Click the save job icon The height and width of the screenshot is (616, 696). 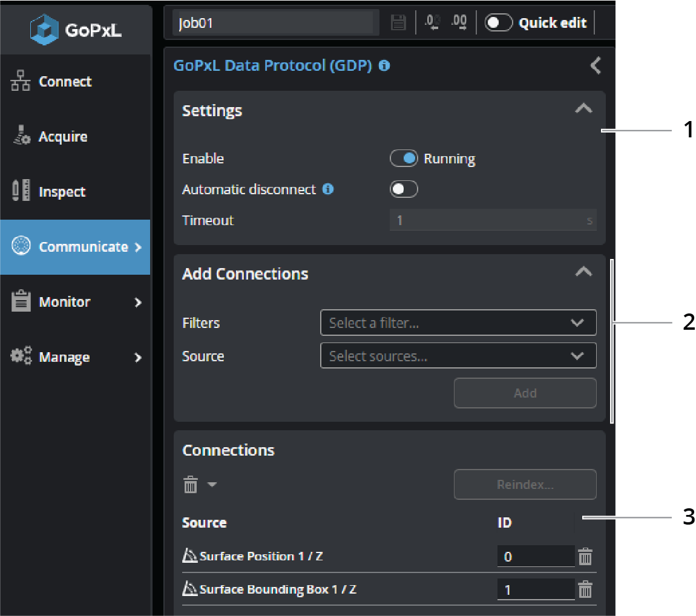[398, 23]
